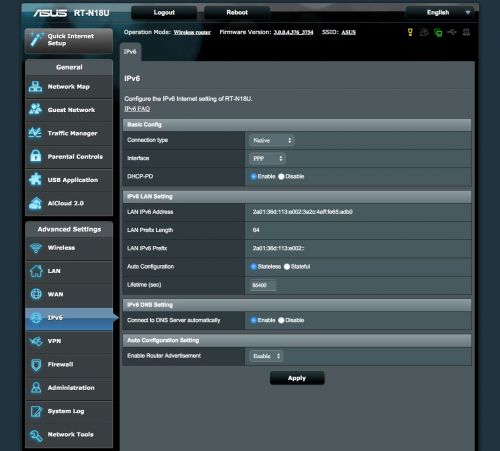This screenshot has width=500, height=451.
Task: Click the green network connection status icon
Action: (438, 32)
